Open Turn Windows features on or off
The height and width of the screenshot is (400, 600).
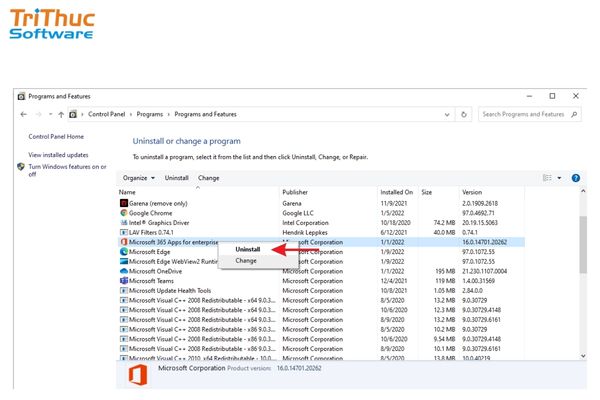click(x=67, y=170)
